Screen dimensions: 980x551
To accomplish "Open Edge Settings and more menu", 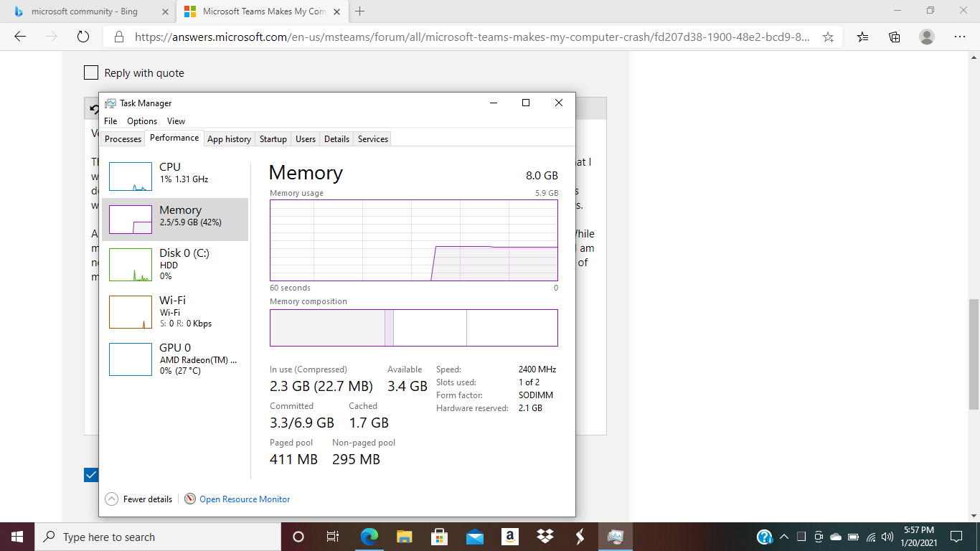I will 959,37.
